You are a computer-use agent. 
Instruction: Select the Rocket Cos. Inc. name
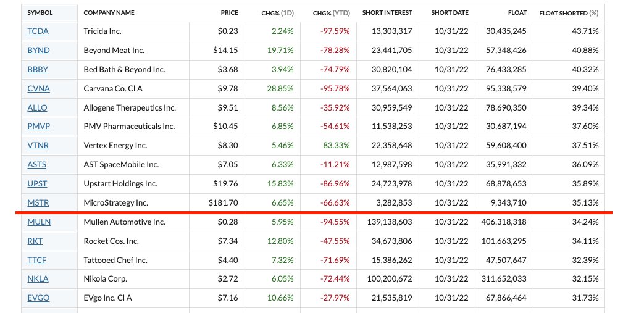(x=111, y=241)
